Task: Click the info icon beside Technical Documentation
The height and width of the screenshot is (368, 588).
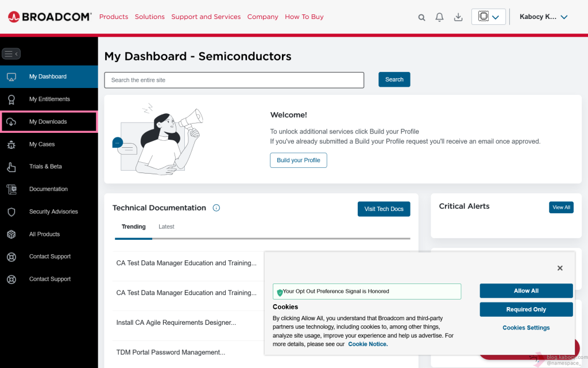Action: point(216,208)
